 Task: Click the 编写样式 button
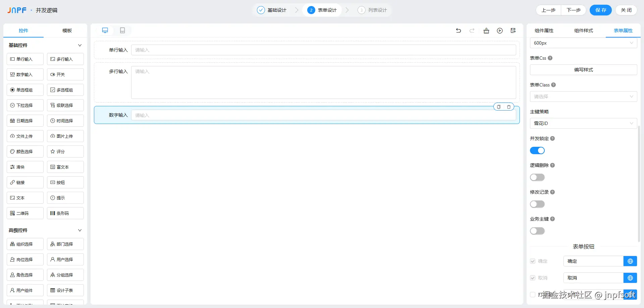pos(584,70)
